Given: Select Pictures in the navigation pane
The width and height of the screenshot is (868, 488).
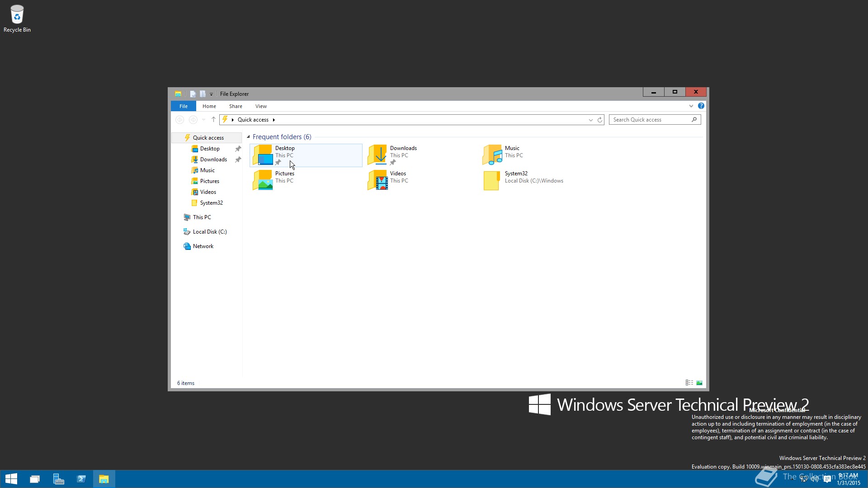Looking at the screenshot, I should pyautogui.click(x=210, y=181).
